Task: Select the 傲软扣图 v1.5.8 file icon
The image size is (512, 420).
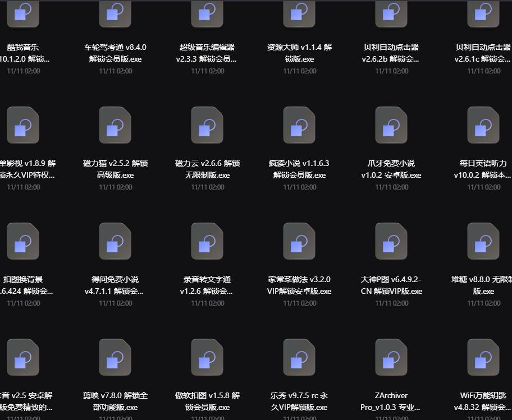Action: tap(207, 357)
